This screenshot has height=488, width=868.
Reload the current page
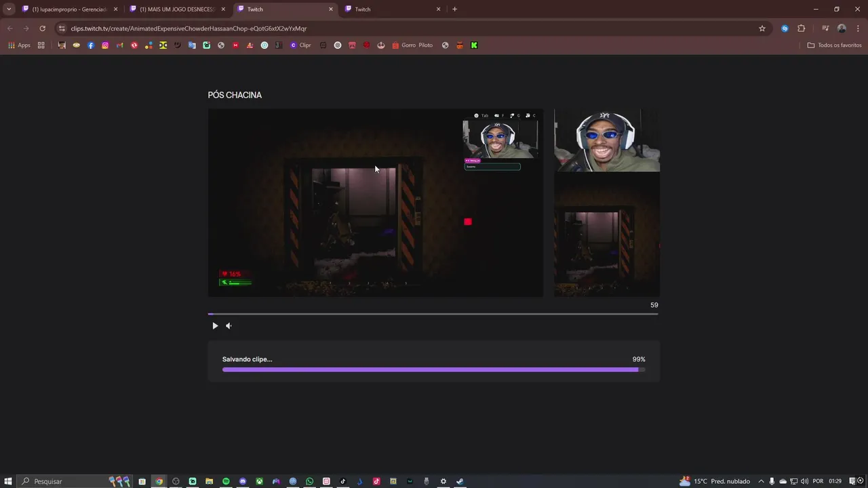pos(42,28)
